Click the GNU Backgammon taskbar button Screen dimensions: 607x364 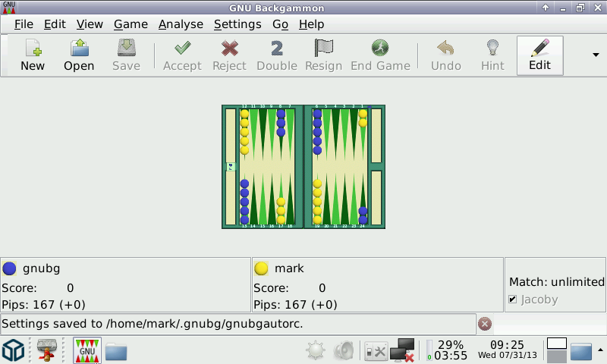point(87,350)
